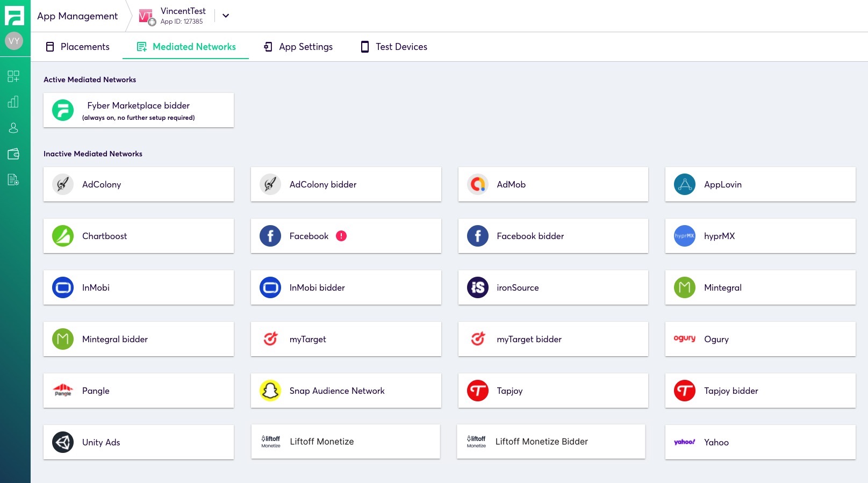
Task: Click the Facebook logo icon
Action: 270,236
